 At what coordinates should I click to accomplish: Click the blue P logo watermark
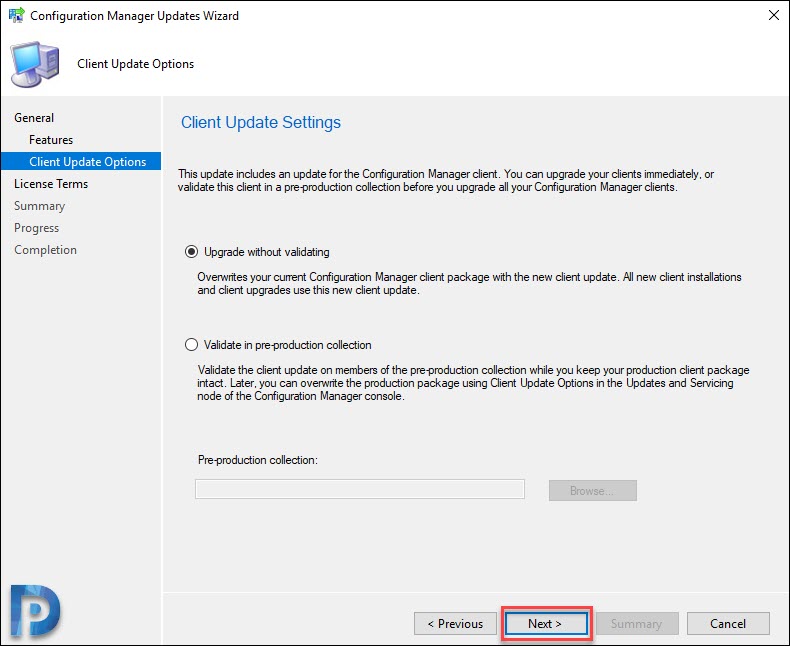[35, 610]
